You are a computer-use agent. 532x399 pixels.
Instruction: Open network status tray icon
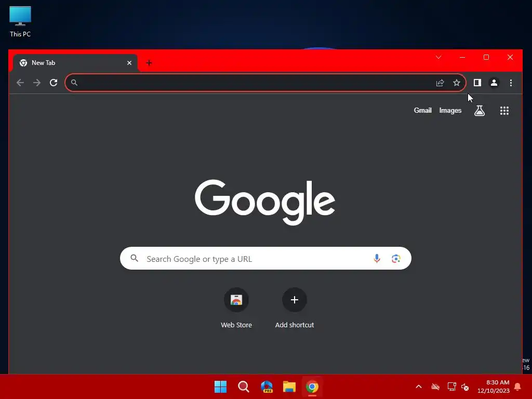click(x=451, y=387)
